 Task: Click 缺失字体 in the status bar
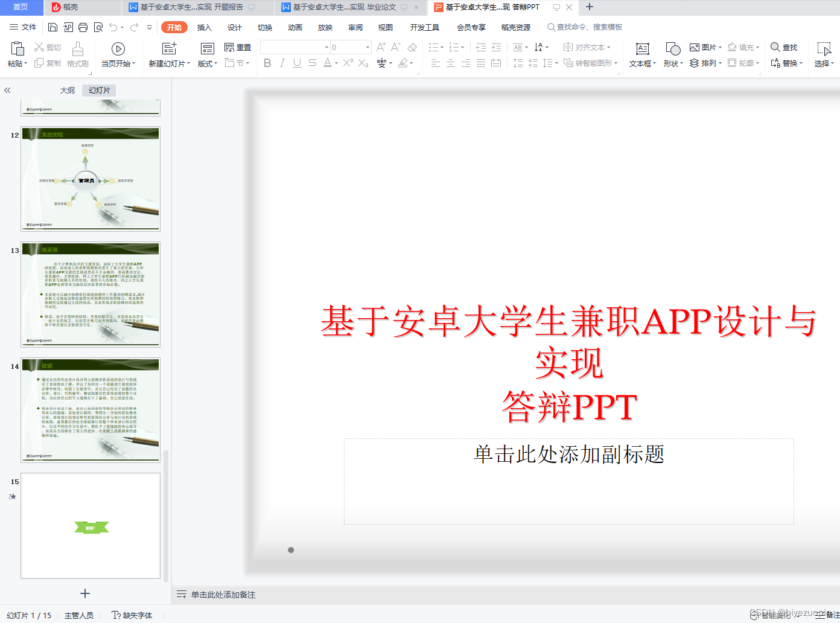click(136, 615)
